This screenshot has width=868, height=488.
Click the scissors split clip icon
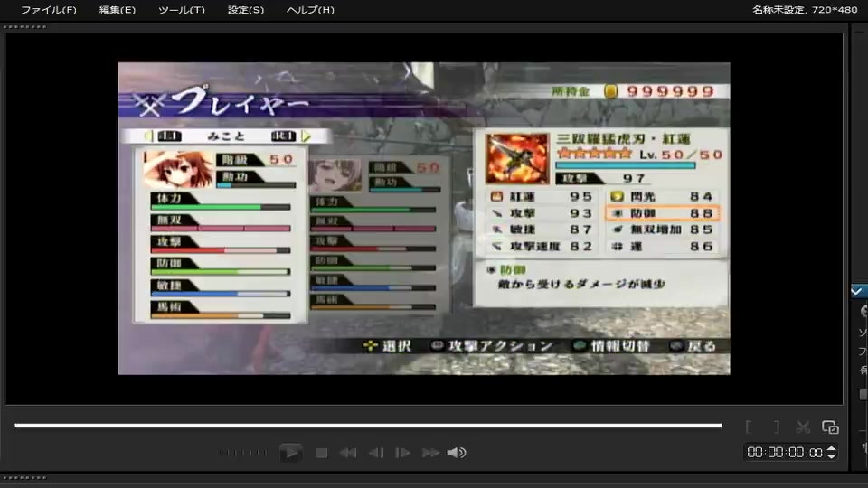[803, 427]
